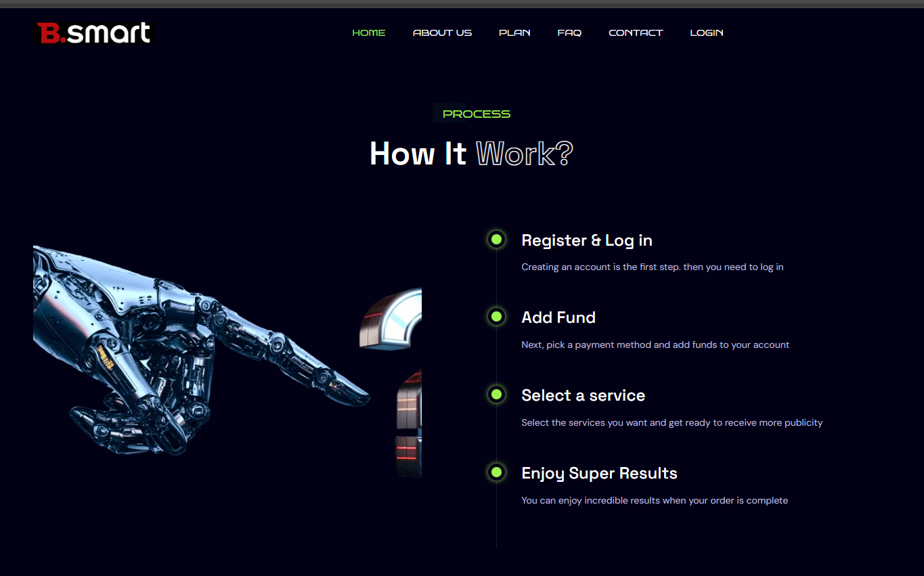
Task: Open the Home menu item
Action: [x=369, y=32]
